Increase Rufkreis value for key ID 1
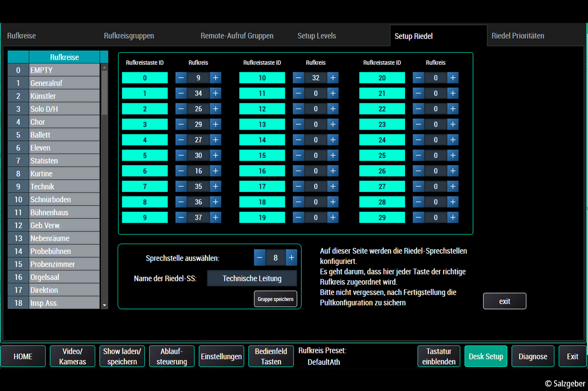Screen dimensions: 588x391 (215, 93)
